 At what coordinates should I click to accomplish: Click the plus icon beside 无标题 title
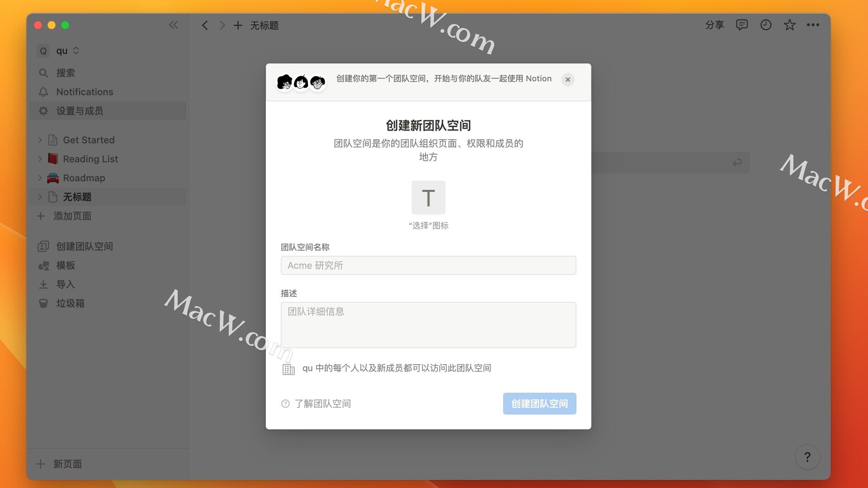238,25
